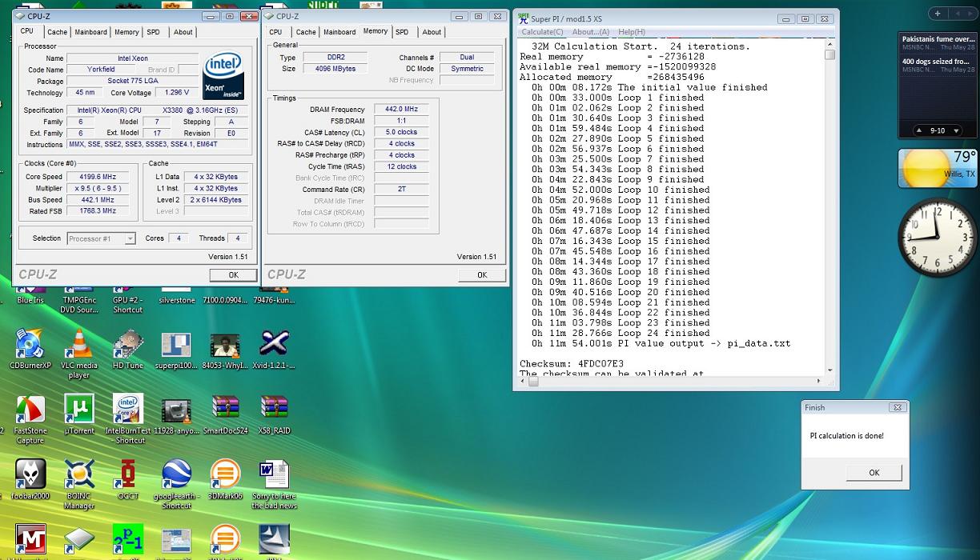Click OK in the first CPU-Z window

coord(233,274)
